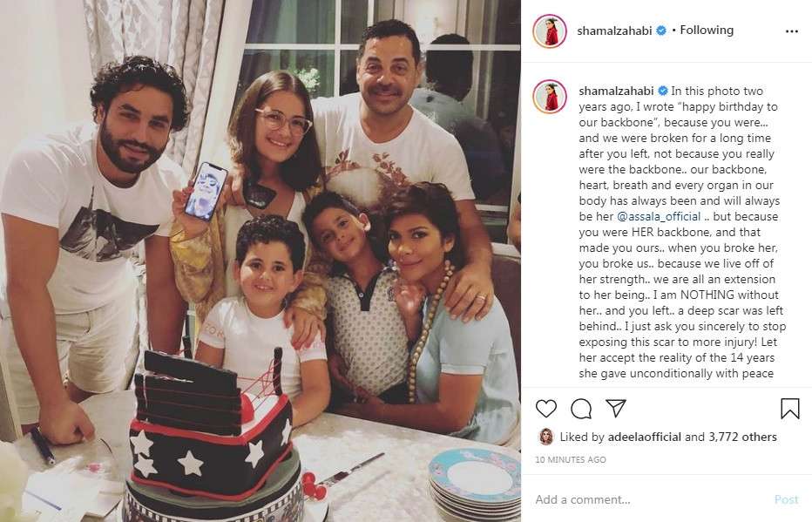
Task: Open comments with the speech bubble icon
Action: click(x=581, y=409)
